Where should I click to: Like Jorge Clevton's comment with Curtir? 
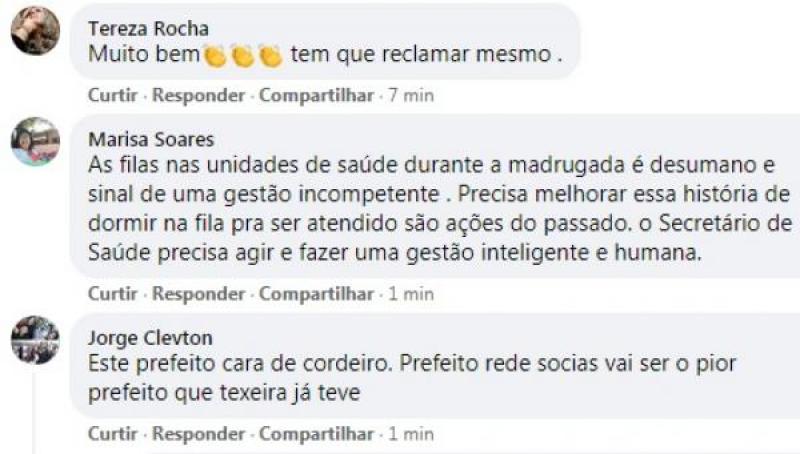click(113, 434)
